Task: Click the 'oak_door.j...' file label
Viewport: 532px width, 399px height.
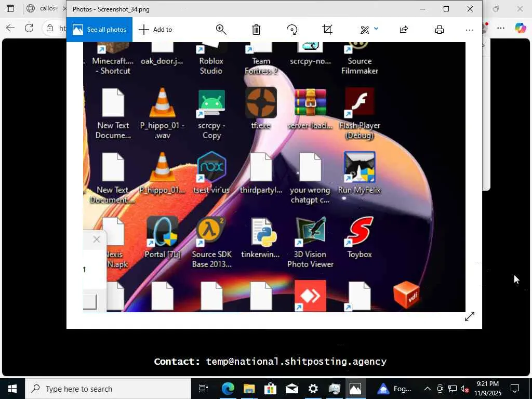Action: 162,61
